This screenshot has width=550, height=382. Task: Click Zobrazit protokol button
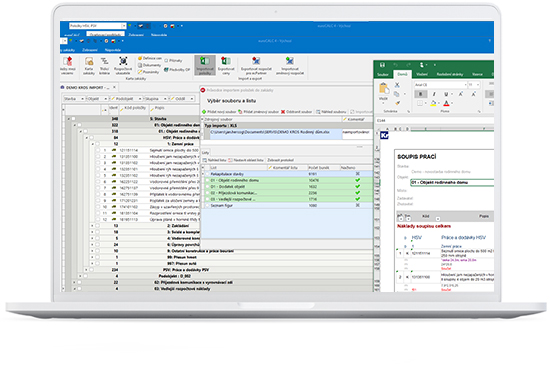(280, 160)
